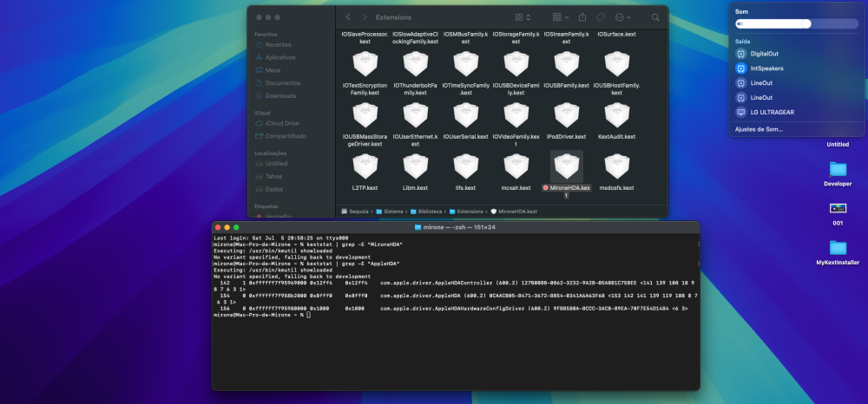This screenshot has height=404, width=868.
Task: Select iPodDriver.kext icon
Action: (x=566, y=115)
